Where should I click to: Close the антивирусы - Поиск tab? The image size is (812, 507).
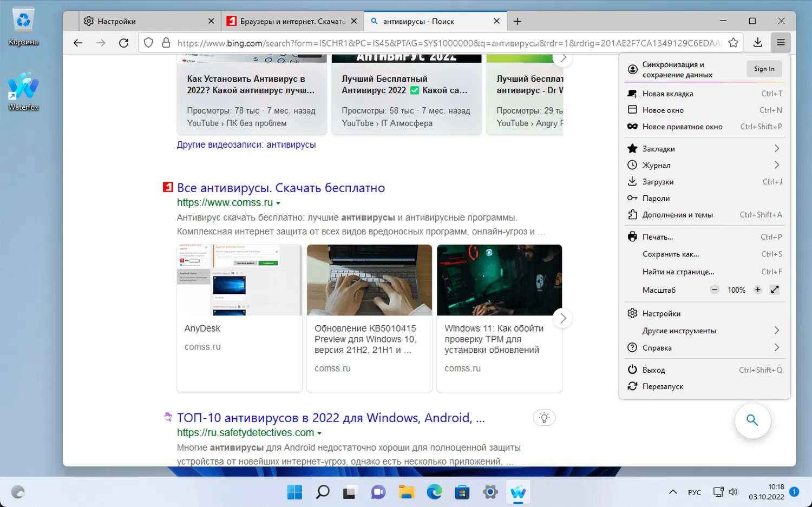(497, 22)
